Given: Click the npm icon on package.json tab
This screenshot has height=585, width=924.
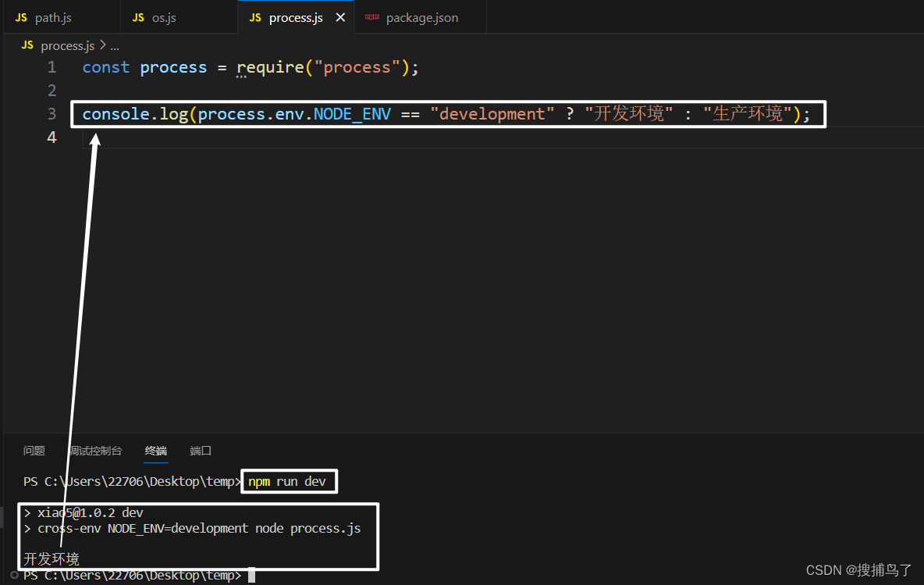Looking at the screenshot, I should click(x=371, y=17).
